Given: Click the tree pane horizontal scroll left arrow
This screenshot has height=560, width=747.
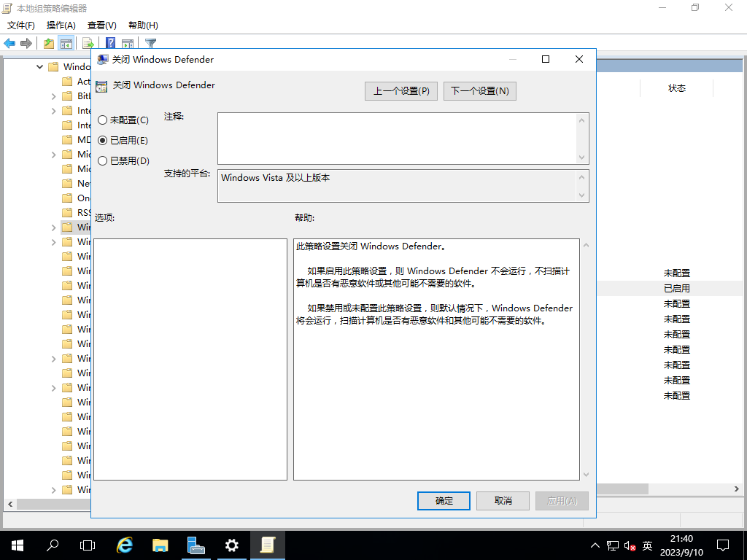Looking at the screenshot, I should tap(10, 504).
